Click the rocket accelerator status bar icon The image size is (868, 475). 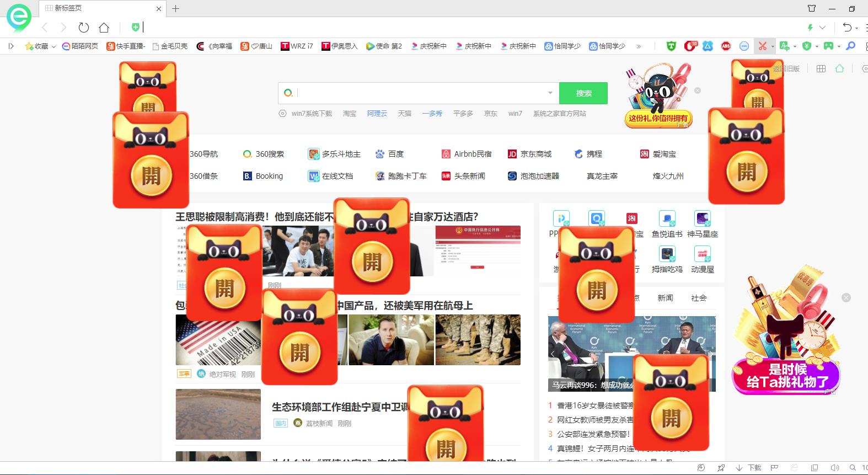tap(721, 468)
